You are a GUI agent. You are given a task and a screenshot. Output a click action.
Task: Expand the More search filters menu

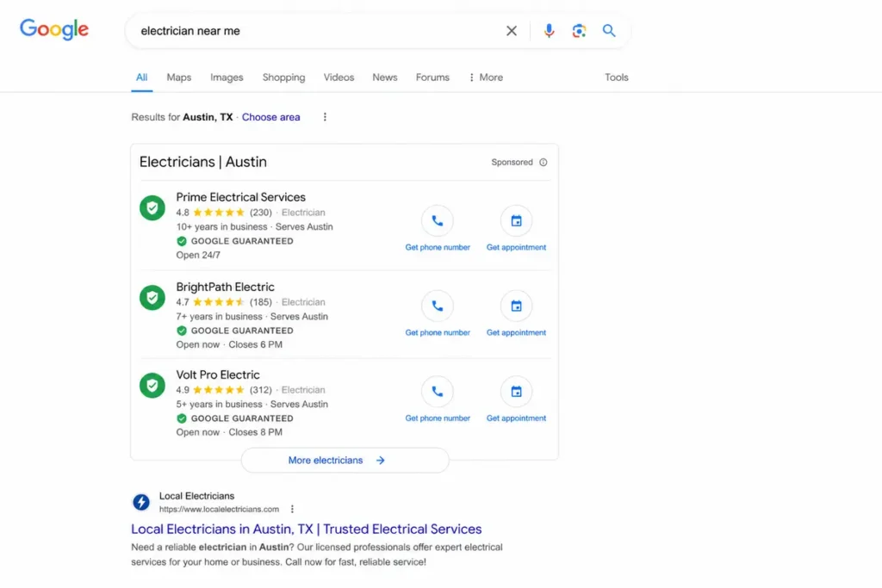coord(486,77)
